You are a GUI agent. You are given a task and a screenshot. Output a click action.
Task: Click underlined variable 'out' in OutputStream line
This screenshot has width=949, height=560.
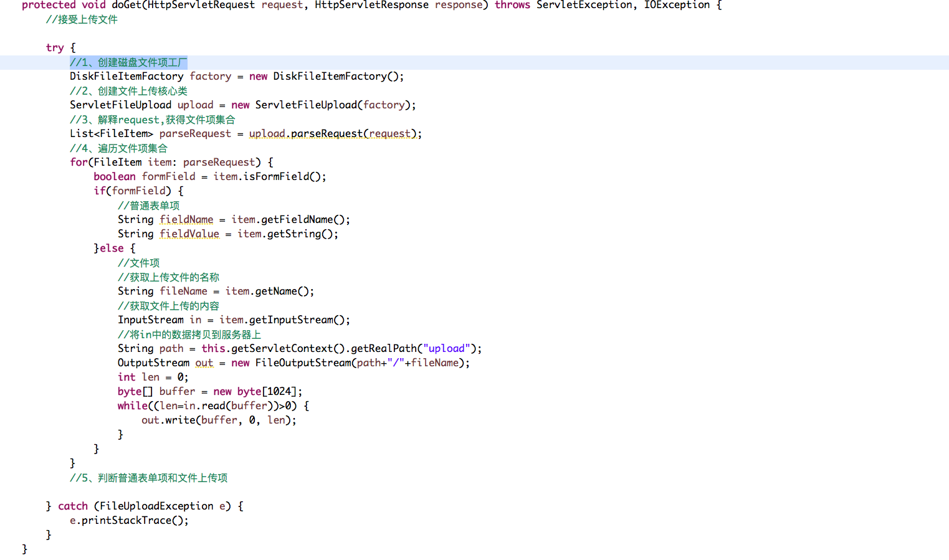204,363
